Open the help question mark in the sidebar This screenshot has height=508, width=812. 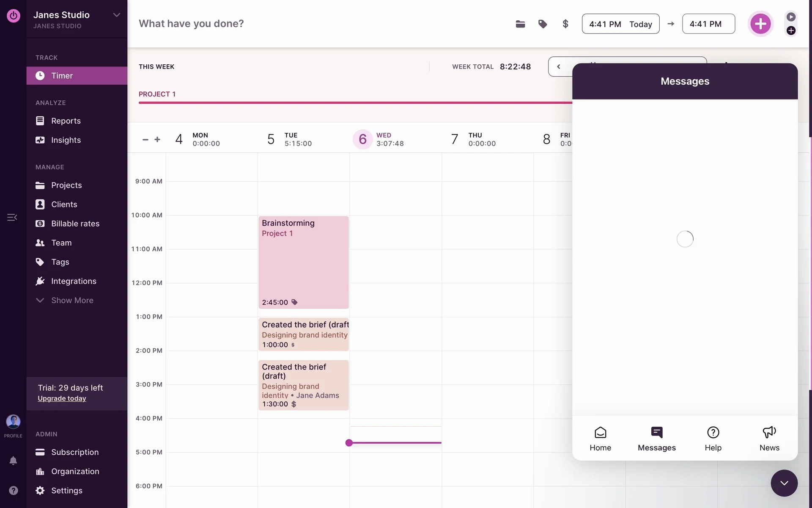pos(13,490)
